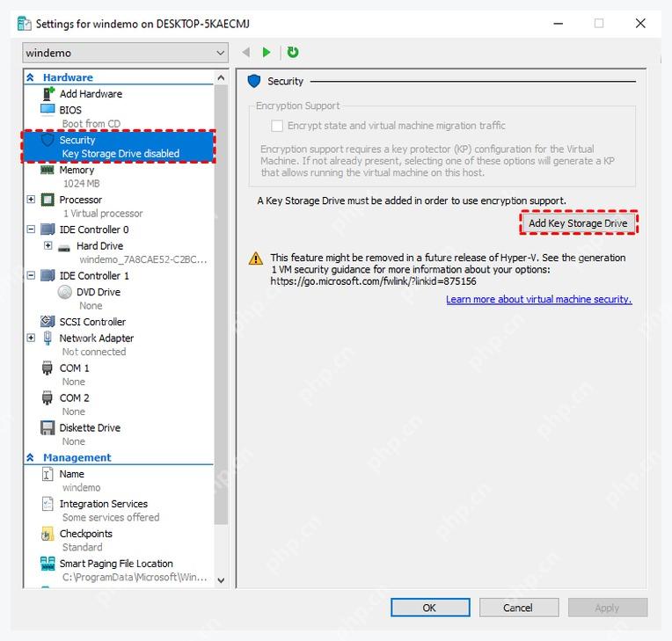Confirm with the OK button

430,608
